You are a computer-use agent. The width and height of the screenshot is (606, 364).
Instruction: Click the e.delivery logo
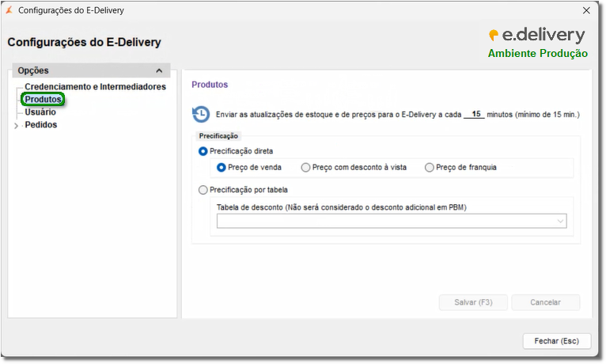pyautogui.click(x=537, y=36)
